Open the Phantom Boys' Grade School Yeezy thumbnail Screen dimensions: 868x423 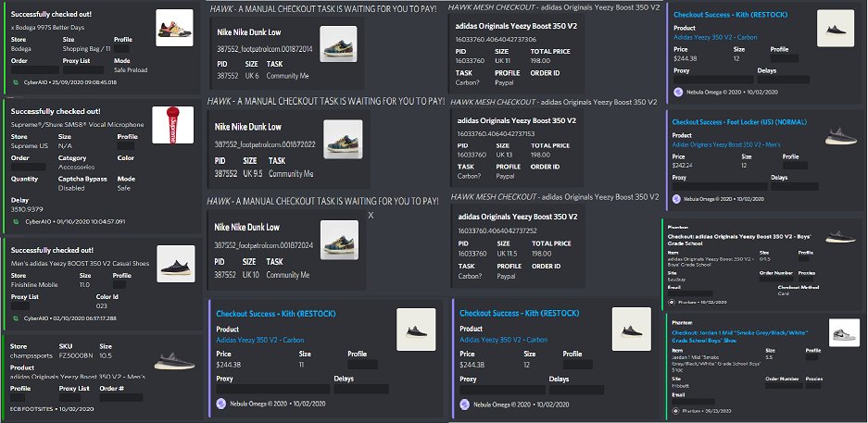840,237
